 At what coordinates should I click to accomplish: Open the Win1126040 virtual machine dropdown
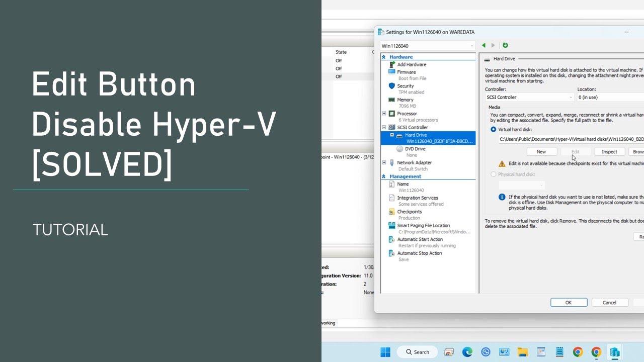click(x=428, y=46)
